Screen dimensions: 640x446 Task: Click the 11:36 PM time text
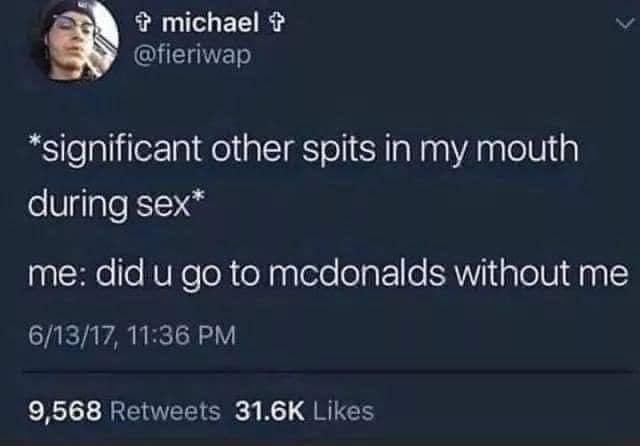182,336
